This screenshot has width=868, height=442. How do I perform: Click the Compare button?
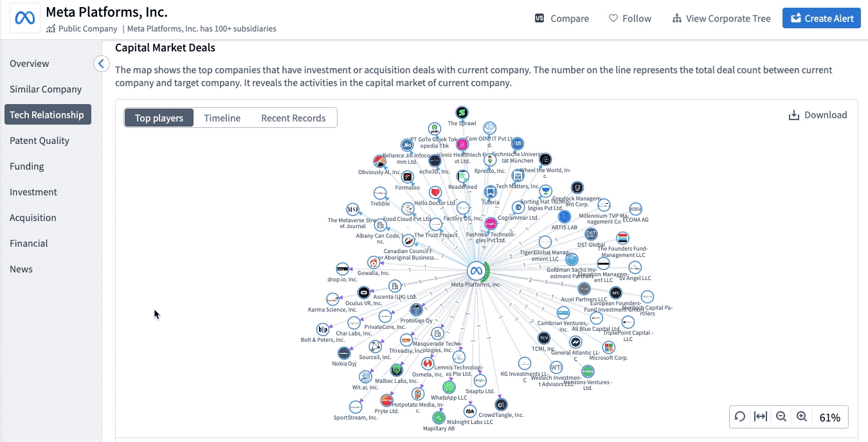tap(562, 19)
